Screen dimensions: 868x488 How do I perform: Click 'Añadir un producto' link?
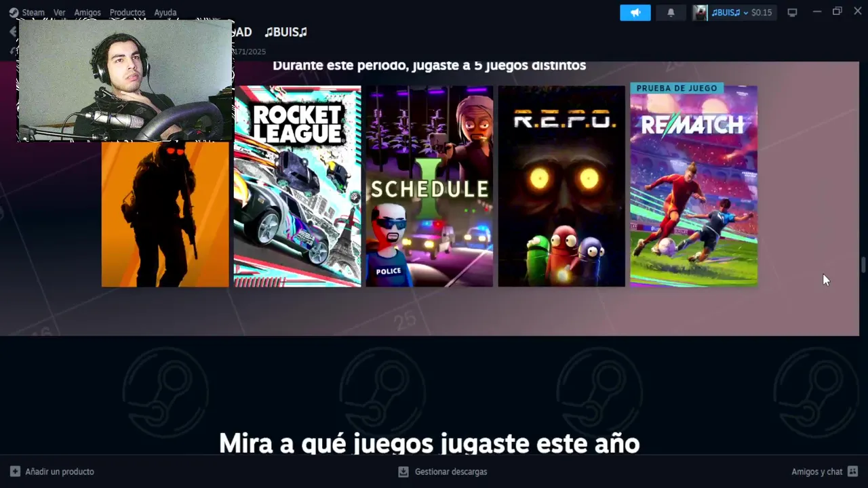[x=60, y=472]
